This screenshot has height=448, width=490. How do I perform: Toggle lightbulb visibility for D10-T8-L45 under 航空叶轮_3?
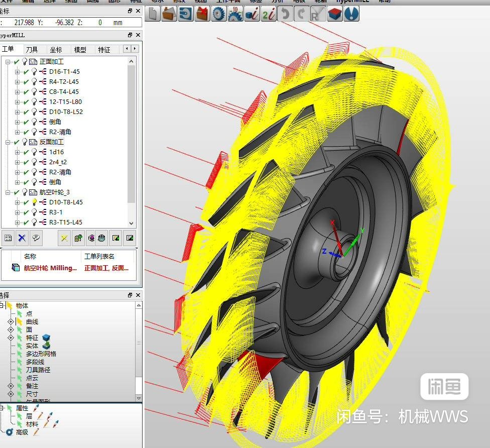[34, 202]
